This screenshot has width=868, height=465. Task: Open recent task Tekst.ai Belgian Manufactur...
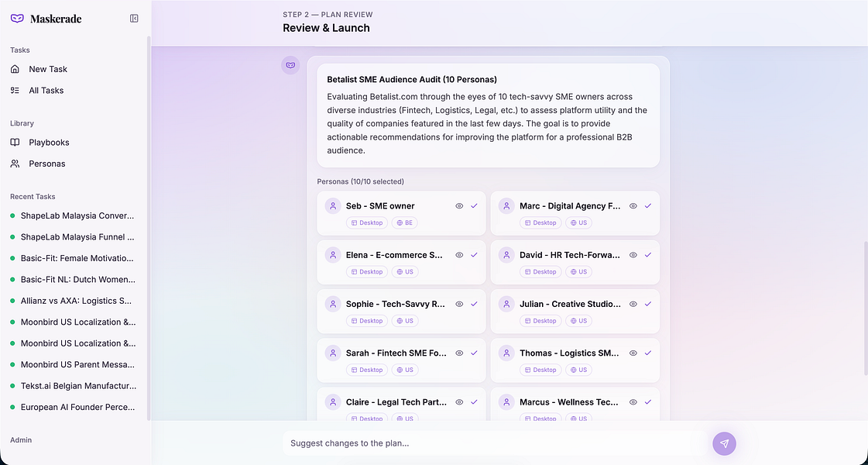tap(73, 386)
